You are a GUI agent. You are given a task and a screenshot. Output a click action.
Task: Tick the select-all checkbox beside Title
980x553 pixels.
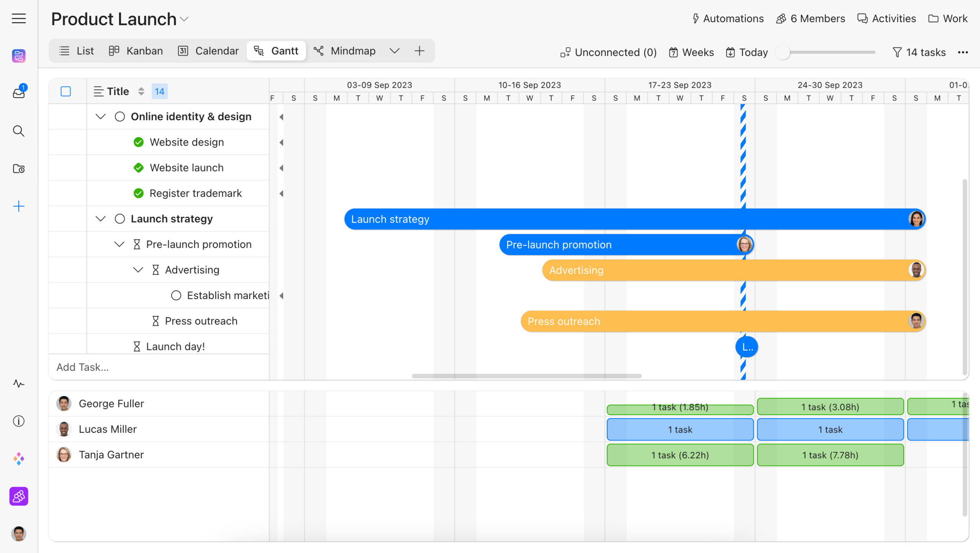click(x=66, y=91)
